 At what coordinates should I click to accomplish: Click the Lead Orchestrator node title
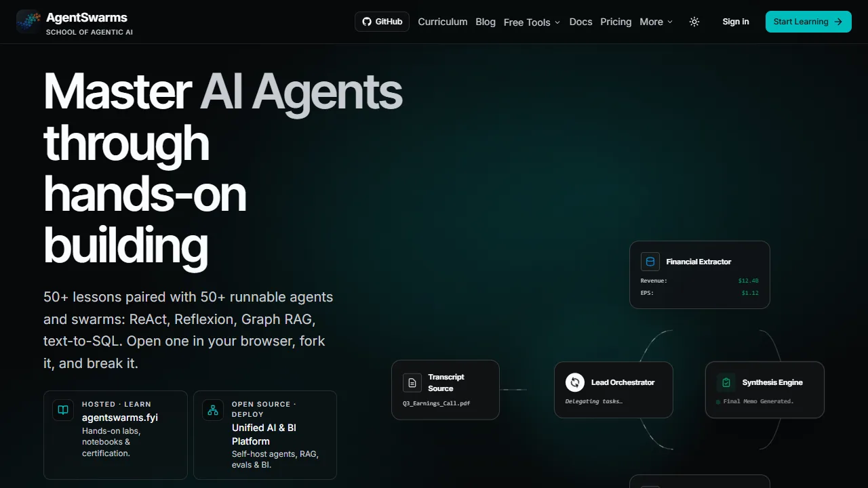pyautogui.click(x=623, y=382)
